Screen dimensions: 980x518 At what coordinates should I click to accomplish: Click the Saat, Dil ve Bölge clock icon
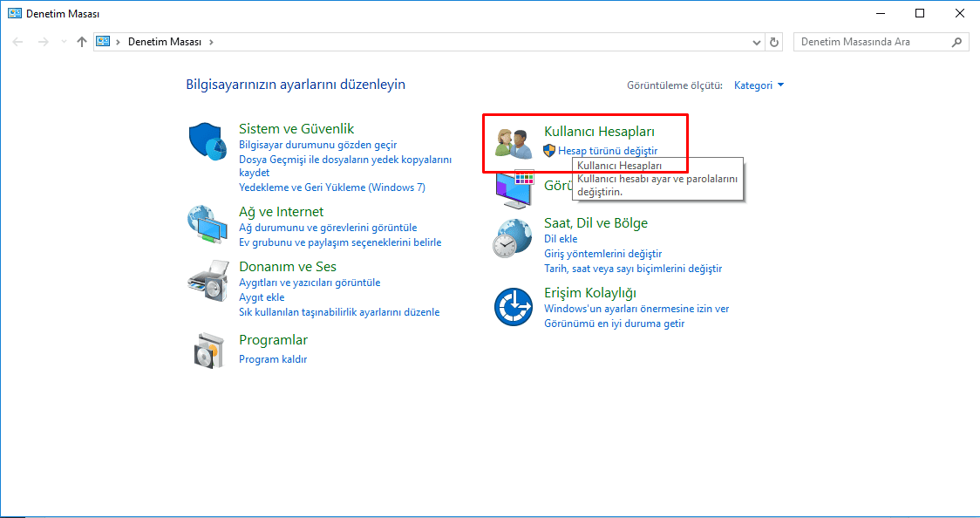[514, 237]
